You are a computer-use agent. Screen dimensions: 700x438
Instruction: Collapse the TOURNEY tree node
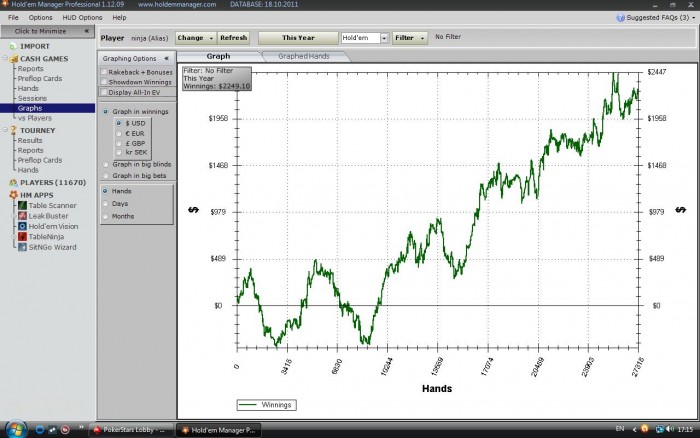(5, 129)
